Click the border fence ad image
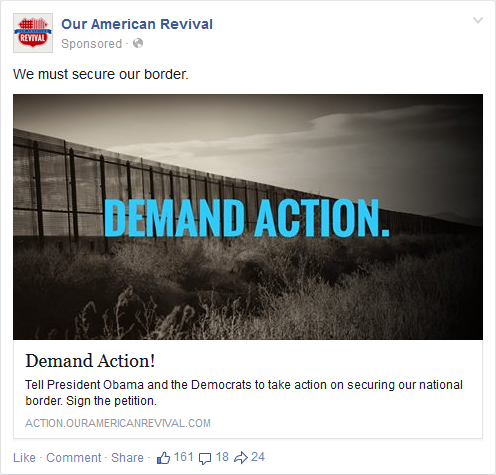Image resolution: width=496 pixels, height=475 pixels. point(248,217)
